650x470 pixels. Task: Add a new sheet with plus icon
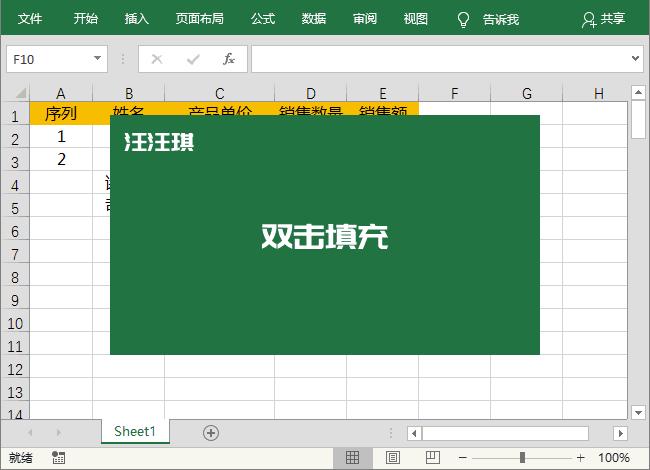(211, 433)
